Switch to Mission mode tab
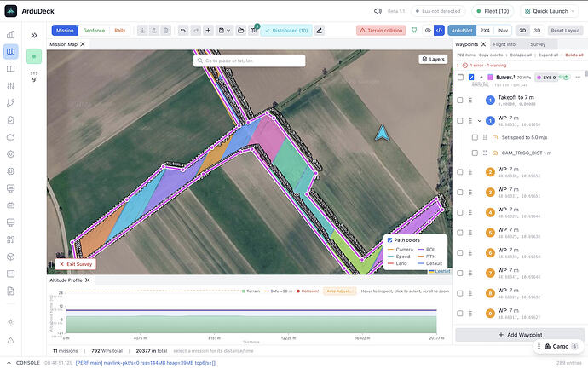This screenshot has height=369, width=588. [65, 31]
